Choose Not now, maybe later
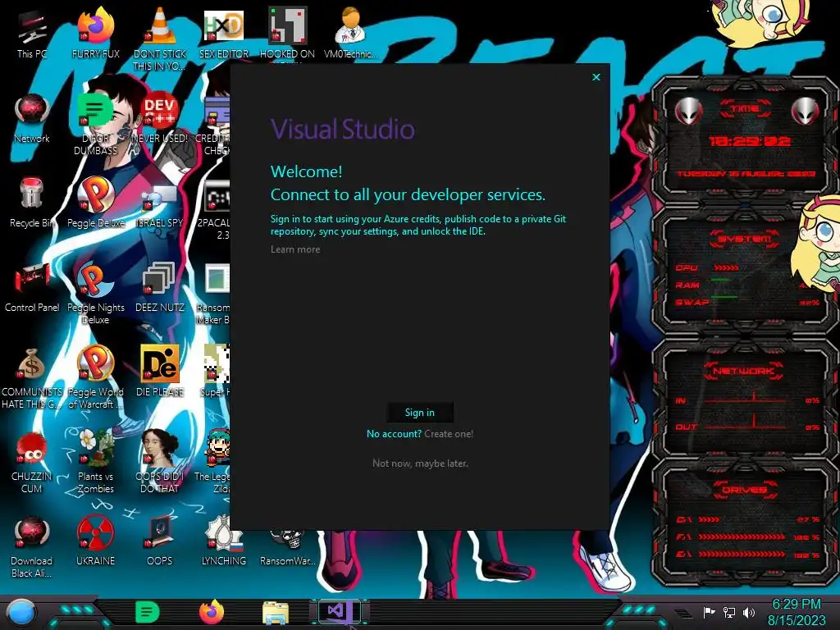The width and height of the screenshot is (840, 630). tap(421, 463)
